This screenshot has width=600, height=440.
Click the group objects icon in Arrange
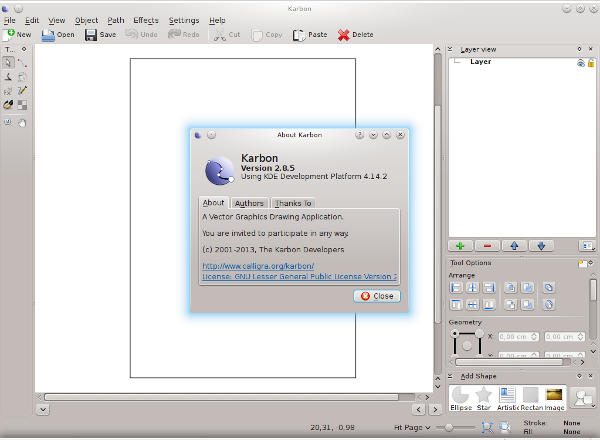pos(548,288)
